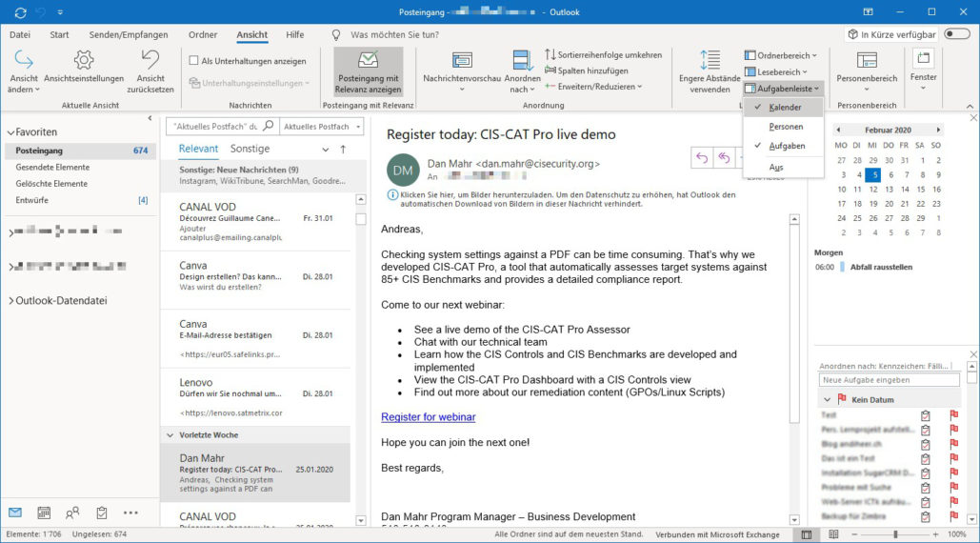Open Lenovo email in list
This screenshot has height=543, width=980.
coord(255,397)
